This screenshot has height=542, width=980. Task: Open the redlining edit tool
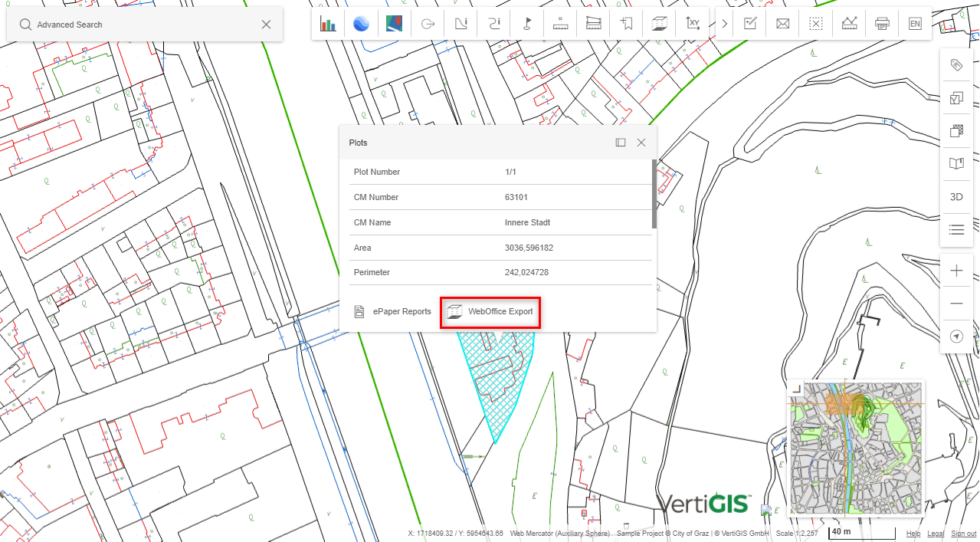point(749,23)
